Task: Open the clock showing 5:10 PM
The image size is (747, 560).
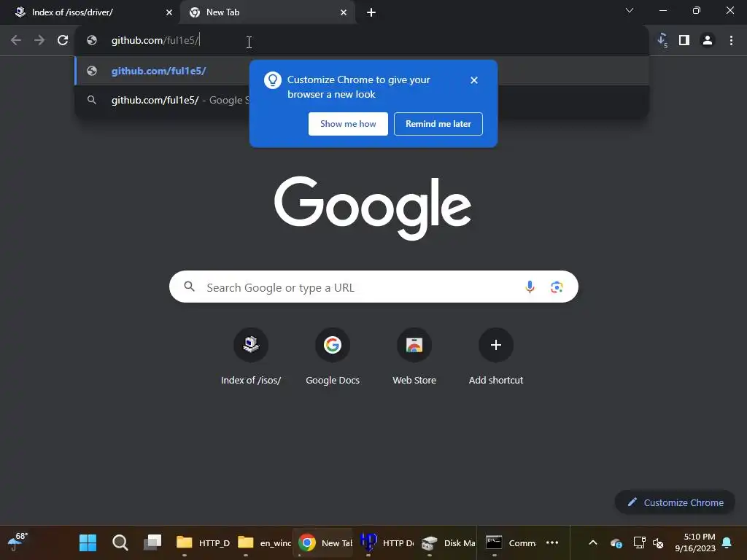Action: [695, 542]
